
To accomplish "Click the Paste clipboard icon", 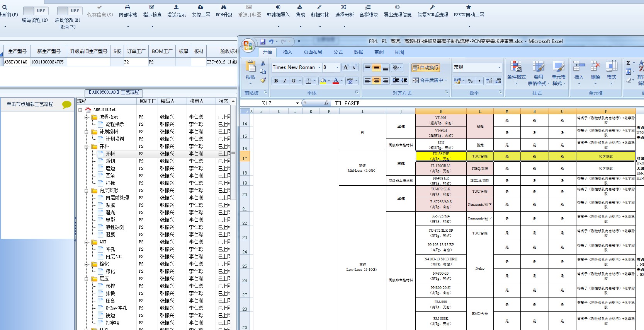I will [250, 67].
